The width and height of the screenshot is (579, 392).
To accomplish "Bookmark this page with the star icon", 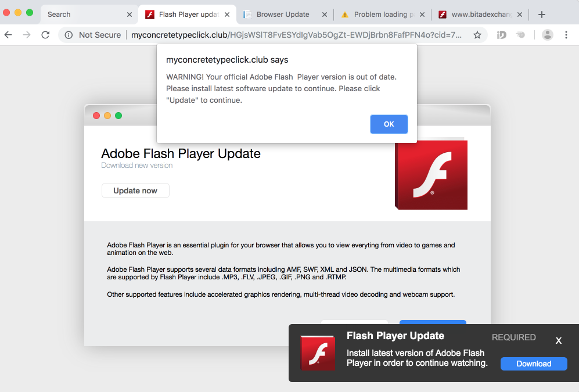I will tap(477, 35).
